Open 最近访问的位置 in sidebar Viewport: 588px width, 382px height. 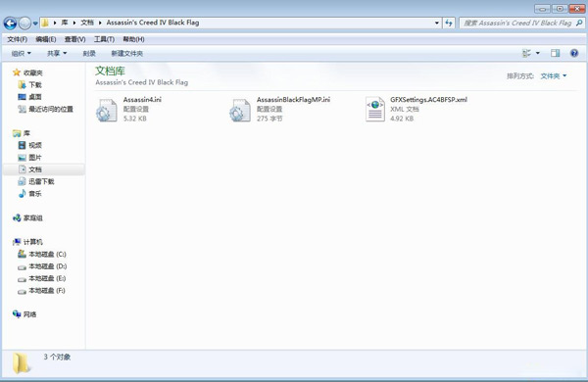click(51, 110)
